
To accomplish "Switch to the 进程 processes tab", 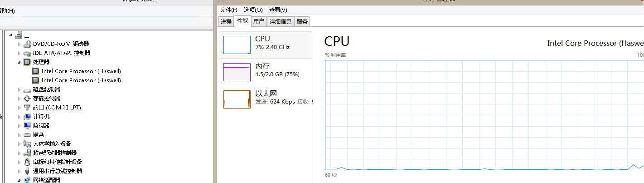I will pos(226,21).
